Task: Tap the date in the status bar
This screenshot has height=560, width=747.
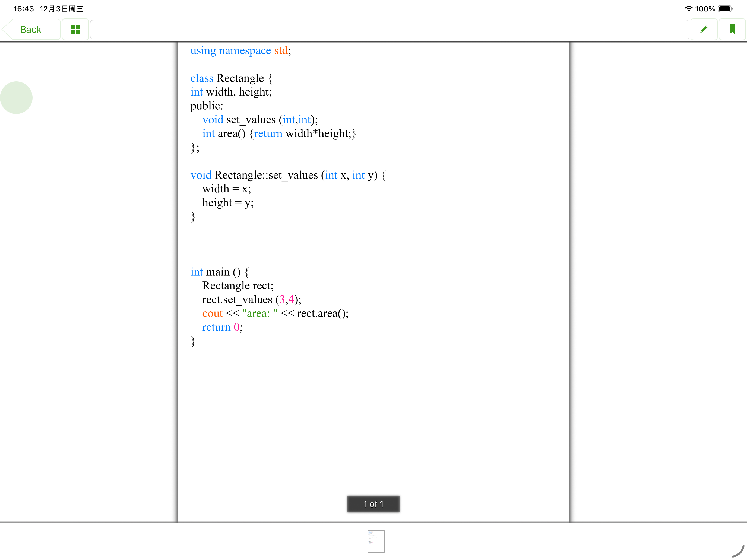Action: (x=61, y=9)
